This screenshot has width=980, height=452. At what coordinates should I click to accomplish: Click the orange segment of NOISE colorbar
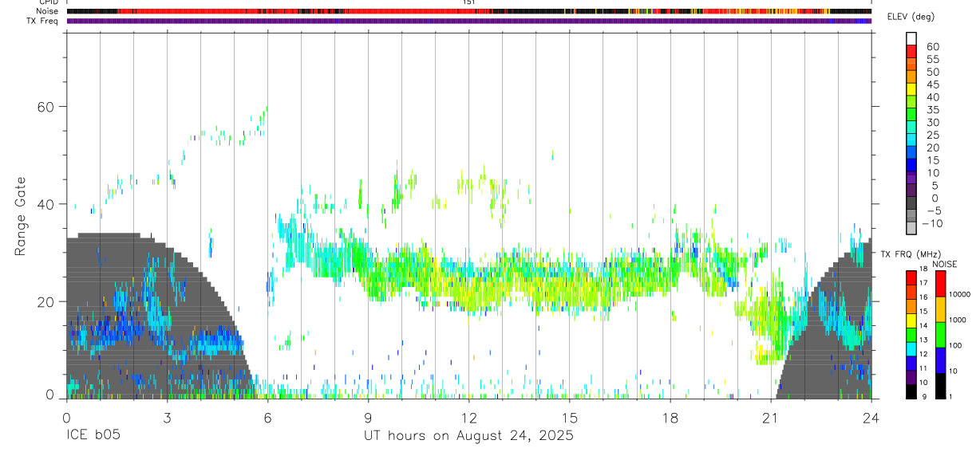(940, 309)
